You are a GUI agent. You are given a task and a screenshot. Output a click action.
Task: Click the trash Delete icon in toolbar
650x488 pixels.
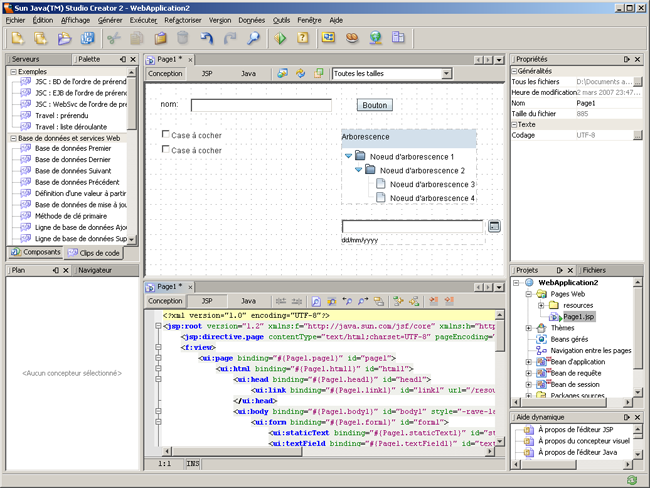click(x=182, y=39)
